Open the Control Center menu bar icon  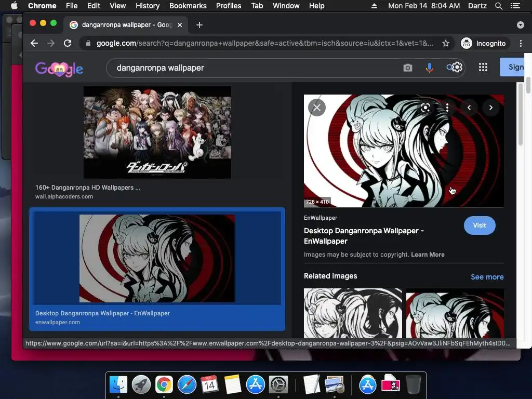pos(515,6)
